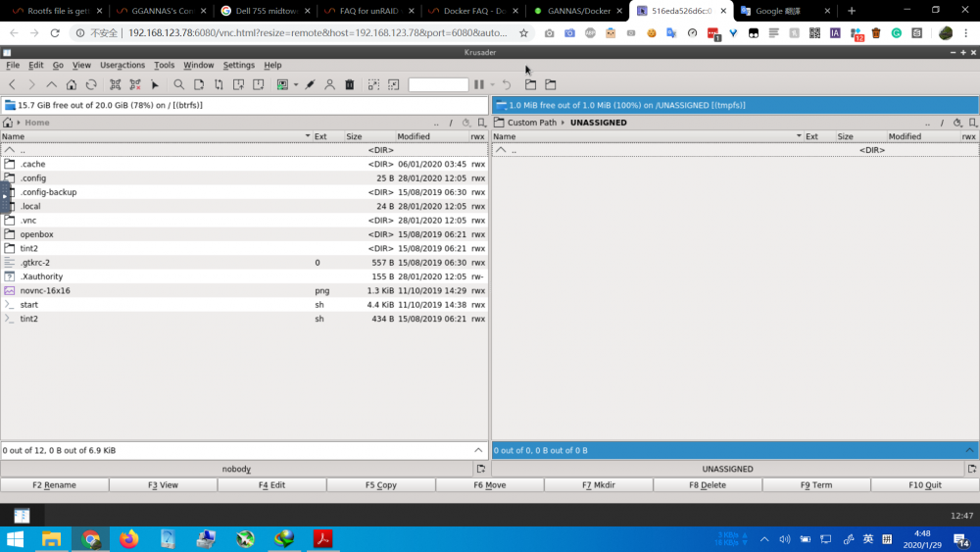Sort left panel by Modified column
The width and height of the screenshot is (980, 552).
coord(432,136)
